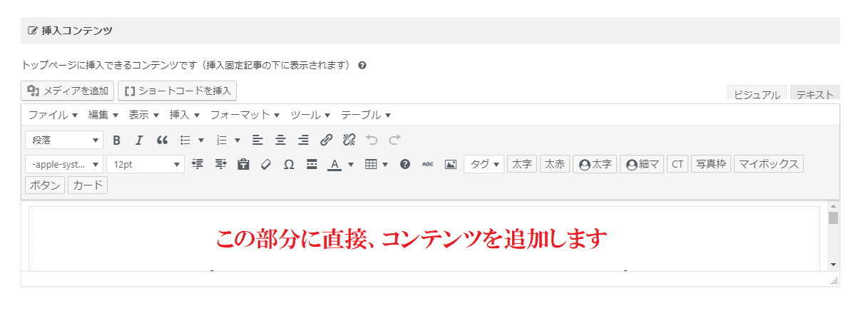Click the avatar 太字 button
The width and height of the screenshot is (868, 321).
595,164
